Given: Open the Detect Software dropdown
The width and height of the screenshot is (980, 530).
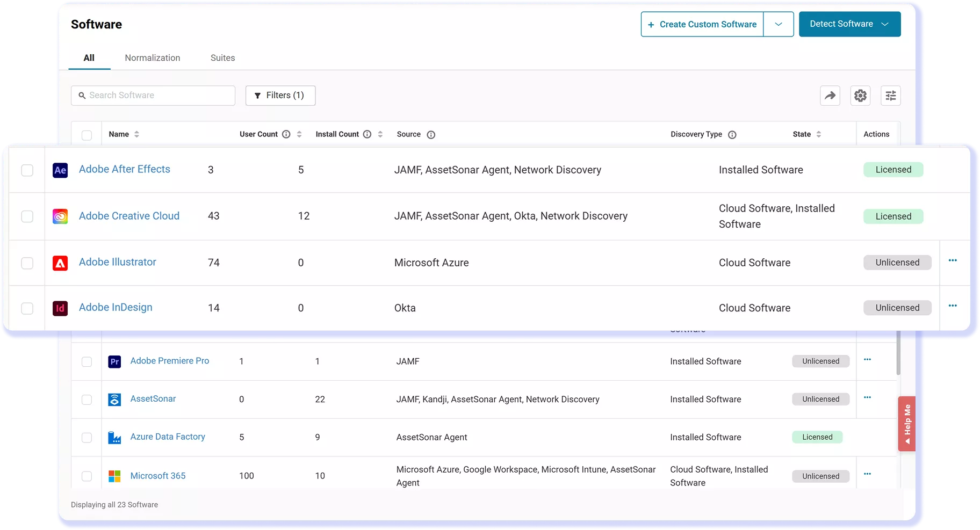Looking at the screenshot, I should click(849, 24).
